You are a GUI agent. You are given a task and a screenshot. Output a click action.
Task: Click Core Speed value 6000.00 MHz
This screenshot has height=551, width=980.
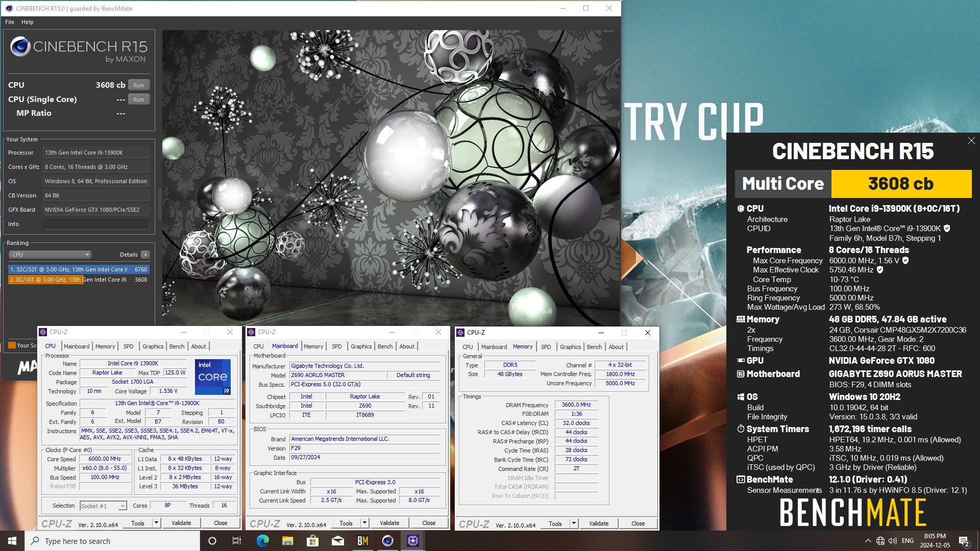coord(105,459)
